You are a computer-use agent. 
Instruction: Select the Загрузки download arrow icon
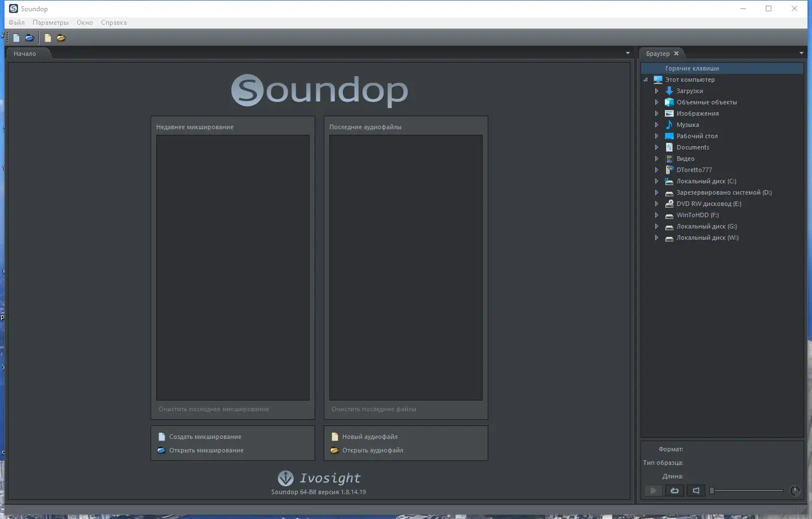(669, 91)
